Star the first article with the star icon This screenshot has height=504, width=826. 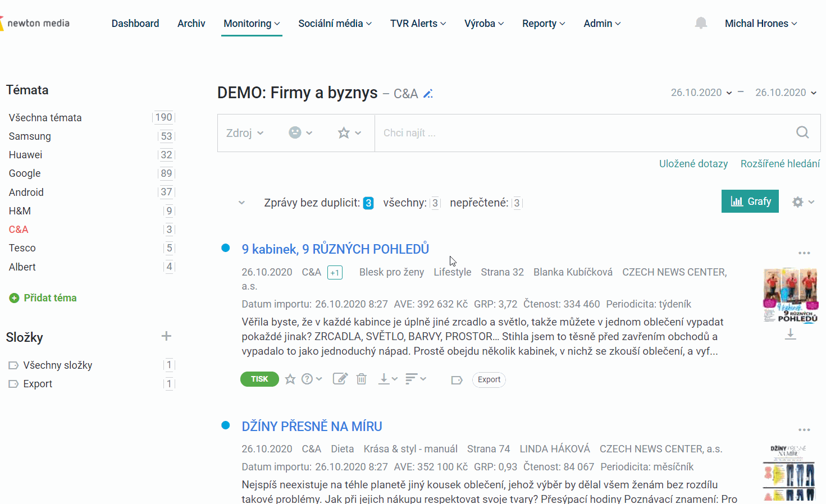click(x=290, y=379)
